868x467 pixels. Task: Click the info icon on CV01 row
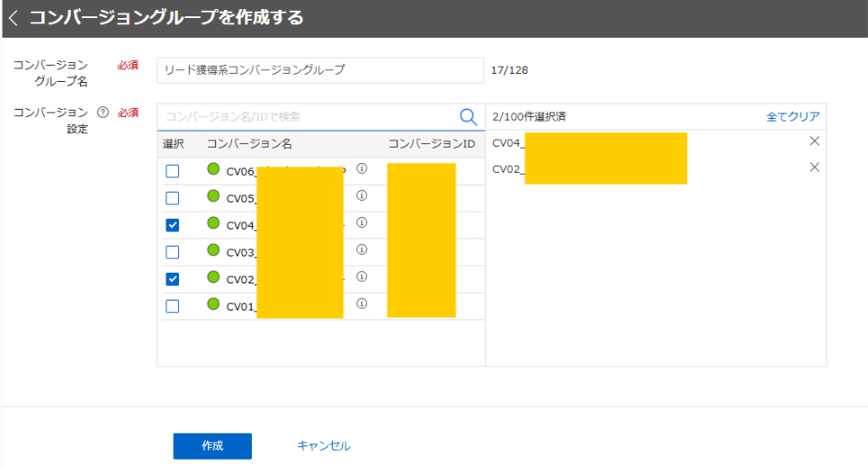(362, 304)
